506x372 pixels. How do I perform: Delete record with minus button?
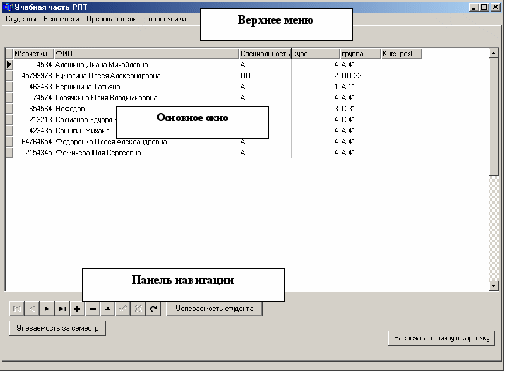93,309
